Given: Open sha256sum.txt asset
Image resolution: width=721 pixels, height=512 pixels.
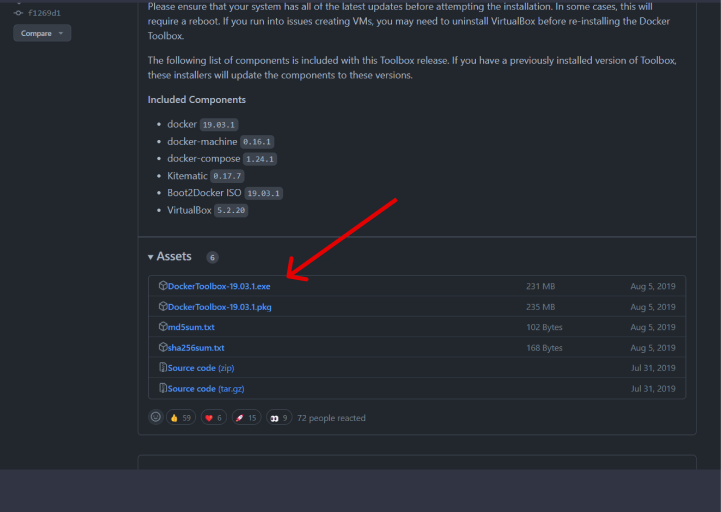Looking at the screenshot, I should 196,348.
